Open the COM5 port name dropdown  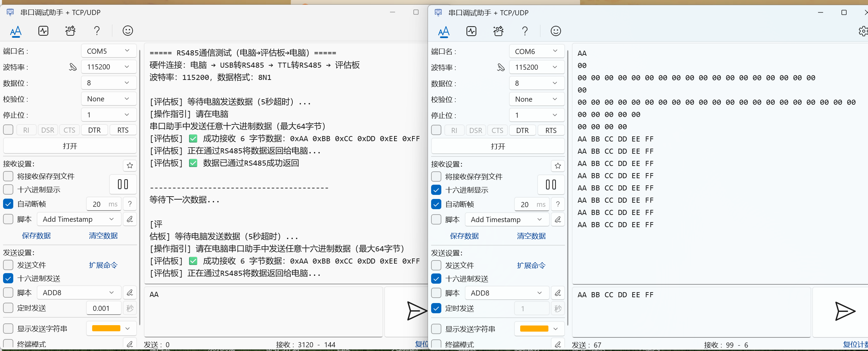coord(108,51)
